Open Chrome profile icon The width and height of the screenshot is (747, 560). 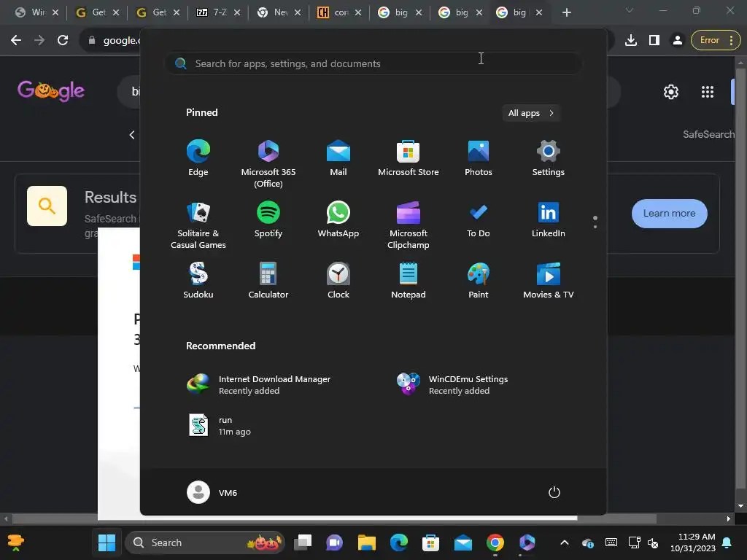677,41
